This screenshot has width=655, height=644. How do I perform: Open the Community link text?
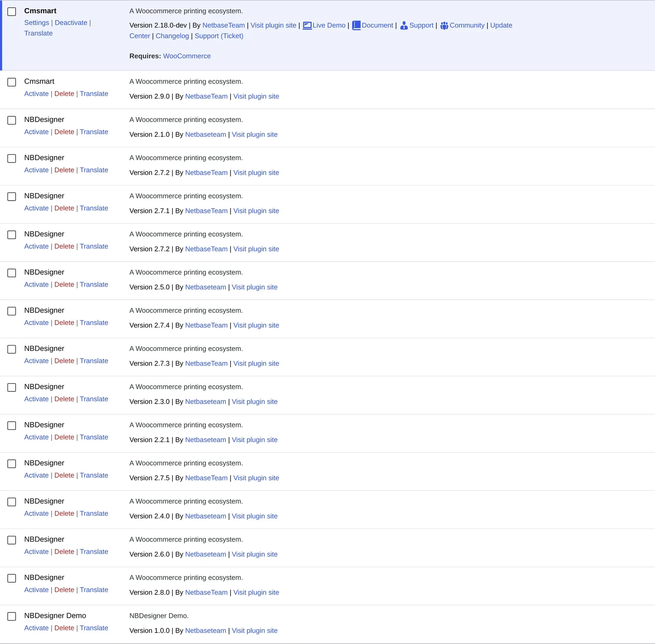467,25
